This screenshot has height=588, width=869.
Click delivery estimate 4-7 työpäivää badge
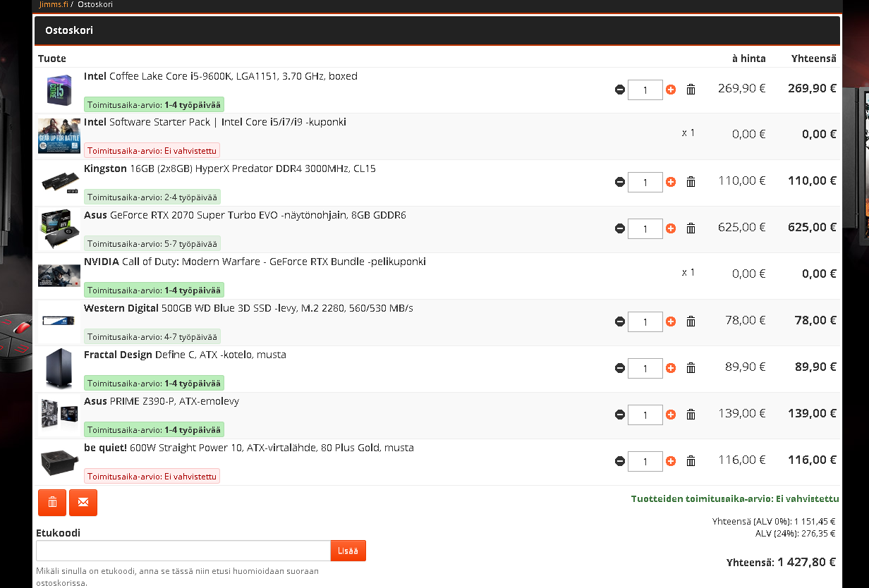pyautogui.click(x=152, y=336)
